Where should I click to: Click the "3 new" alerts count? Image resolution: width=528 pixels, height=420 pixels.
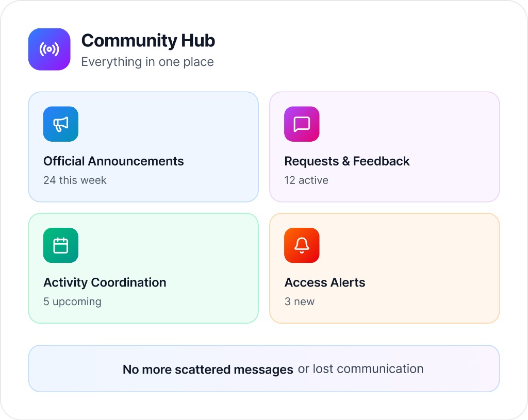[x=300, y=301]
